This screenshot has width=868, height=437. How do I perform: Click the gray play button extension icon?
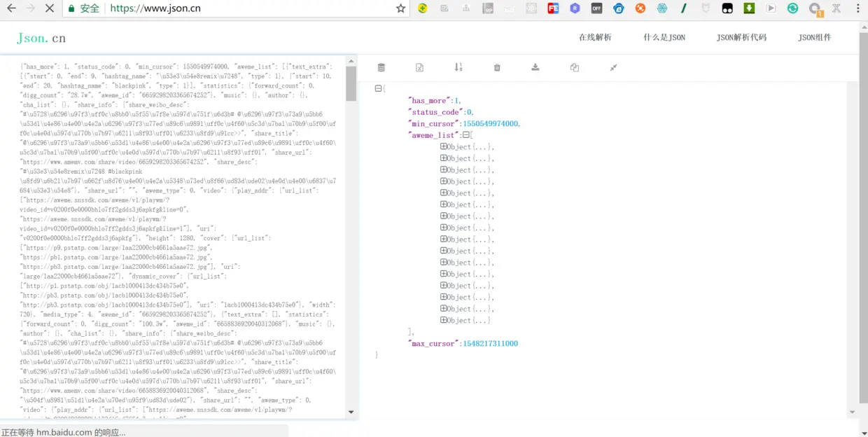[771, 8]
